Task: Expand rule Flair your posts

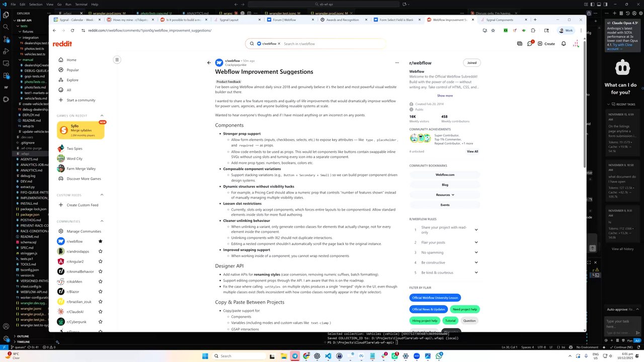Action: tap(476, 242)
